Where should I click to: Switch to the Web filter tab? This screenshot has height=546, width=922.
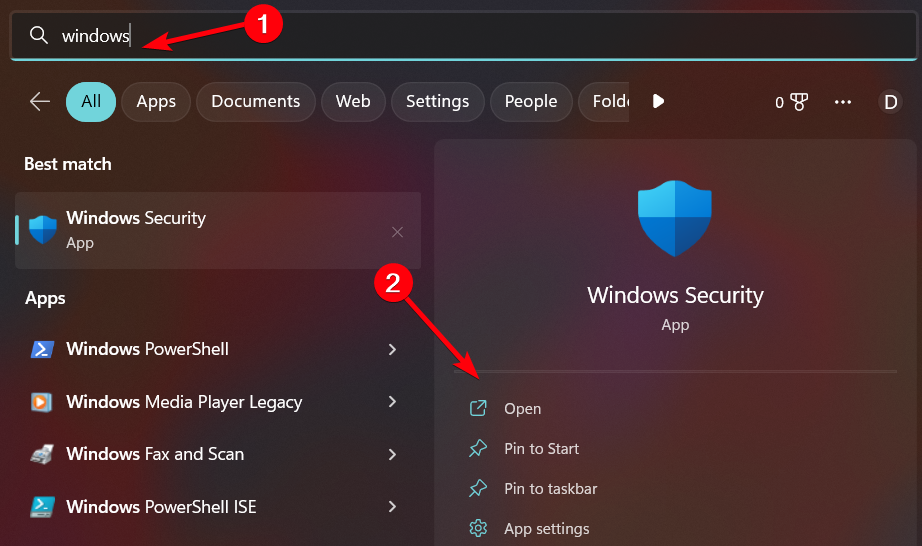353,102
